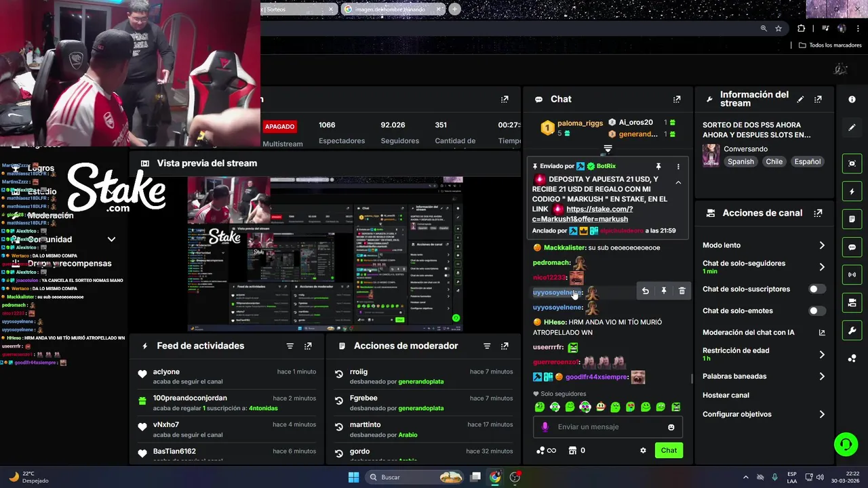Delete uyyosoyelnene's hovered chat message
This screenshot has height=488, width=868.
tap(682, 291)
